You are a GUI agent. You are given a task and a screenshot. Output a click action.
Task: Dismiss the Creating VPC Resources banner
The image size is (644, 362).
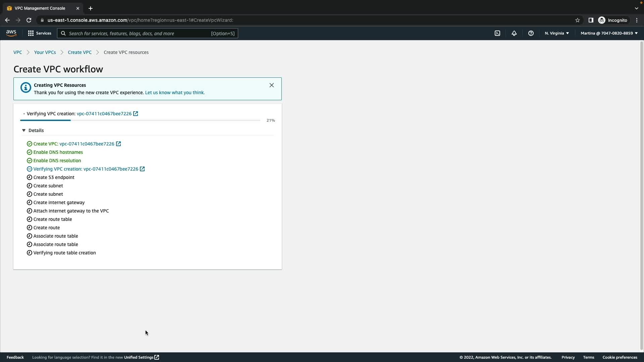pos(271,85)
